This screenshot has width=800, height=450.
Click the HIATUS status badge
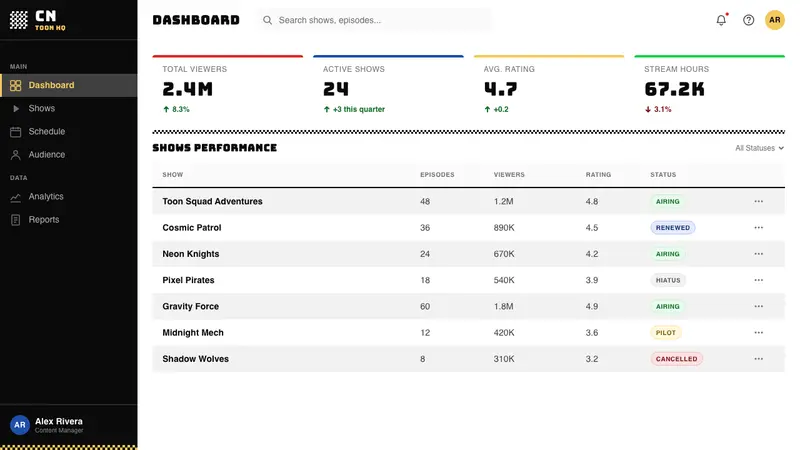click(x=668, y=280)
